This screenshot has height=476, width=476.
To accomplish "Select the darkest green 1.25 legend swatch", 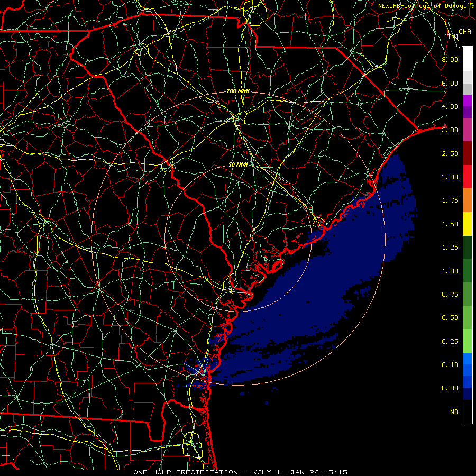I will point(467,247).
